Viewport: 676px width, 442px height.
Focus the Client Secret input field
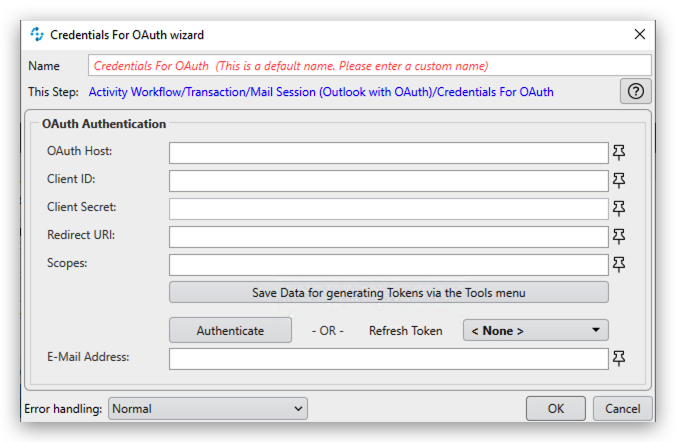(388, 209)
